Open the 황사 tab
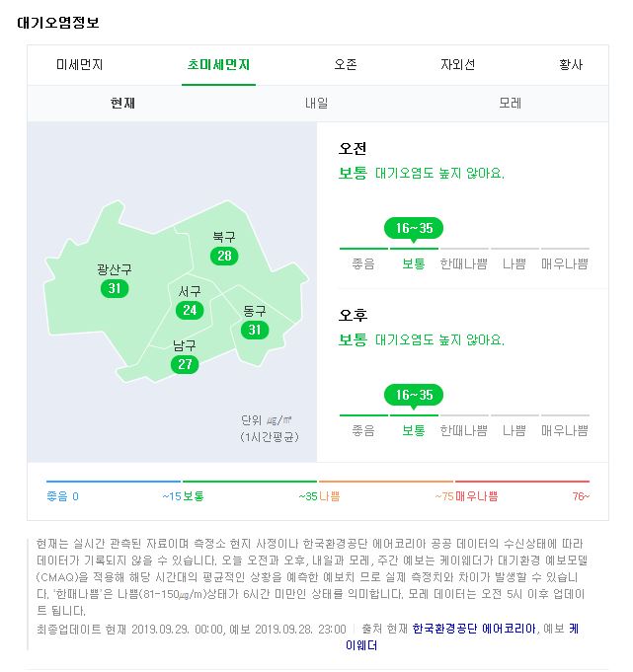This screenshot has width=633, height=672. (571, 65)
